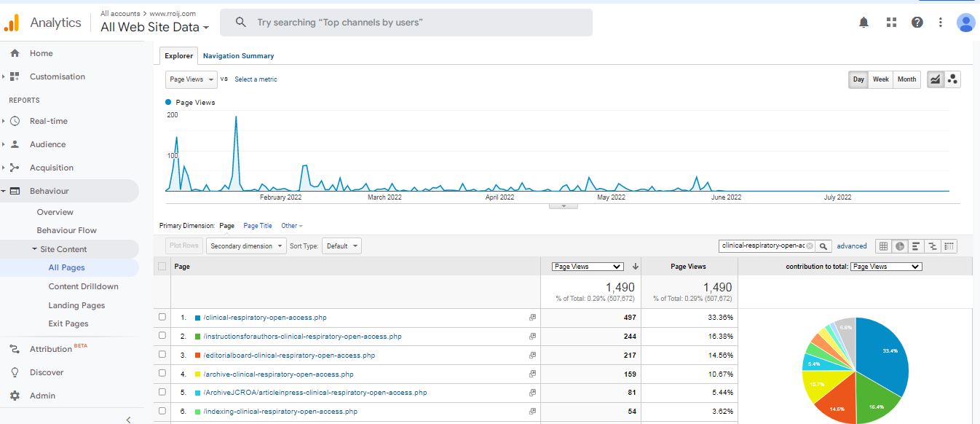Switch to the pivot table view icon
Viewport: 980px width, 424px height.
(x=949, y=246)
